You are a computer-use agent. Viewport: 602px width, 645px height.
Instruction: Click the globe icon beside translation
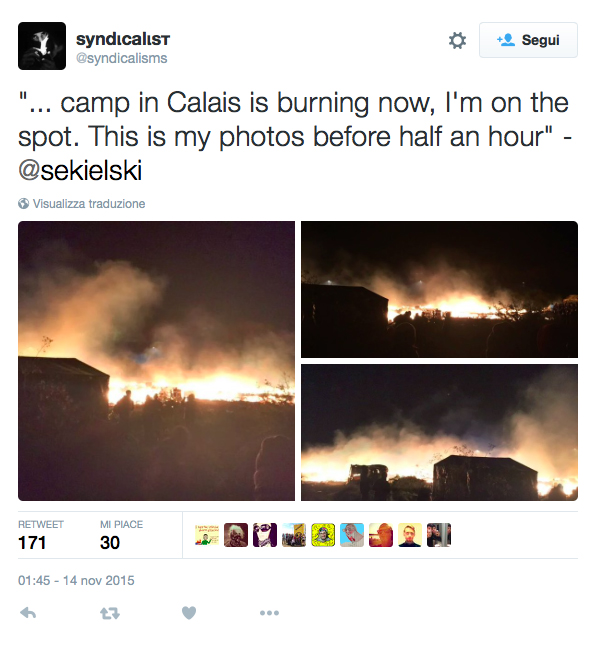point(23,204)
